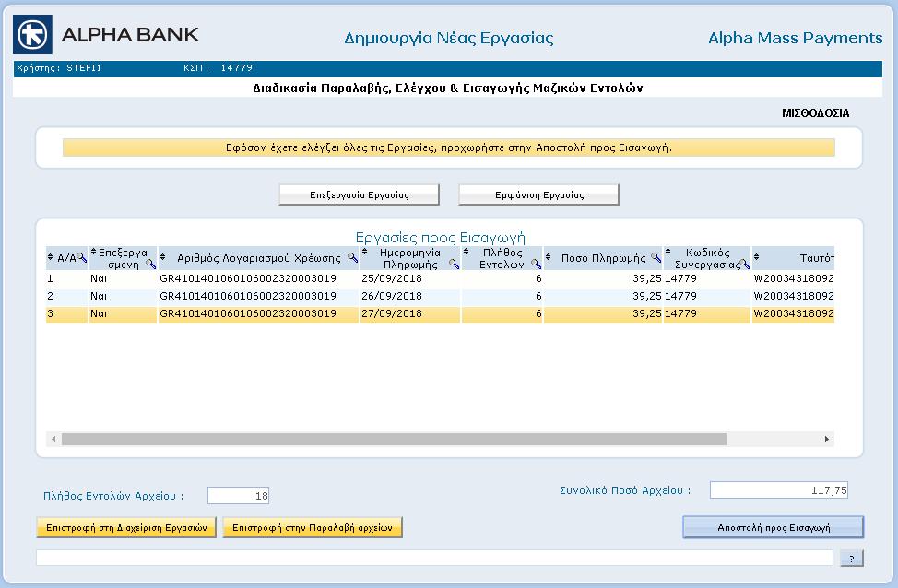Select the row dated 26/09/2018
898x588 pixels.
click(440, 297)
